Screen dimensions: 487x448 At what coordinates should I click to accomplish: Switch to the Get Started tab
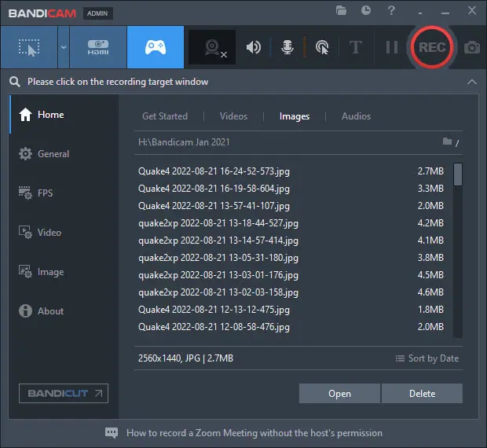pos(165,116)
